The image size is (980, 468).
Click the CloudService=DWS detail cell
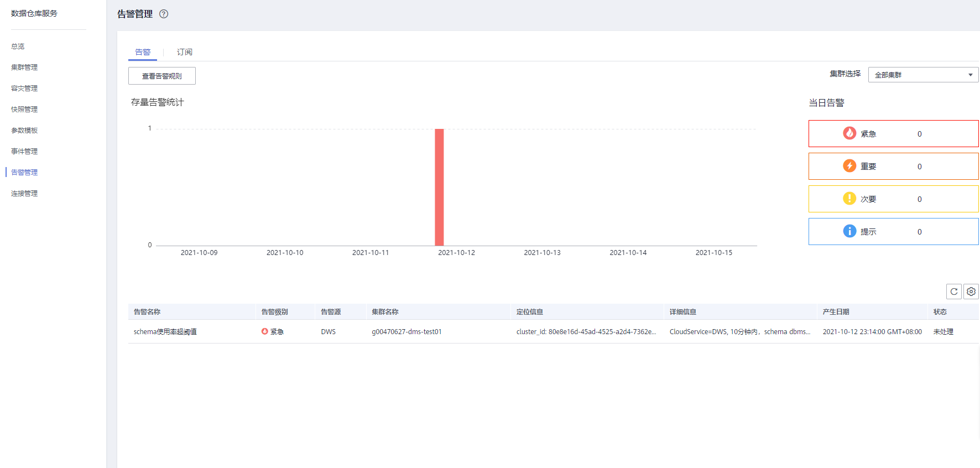(740, 332)
